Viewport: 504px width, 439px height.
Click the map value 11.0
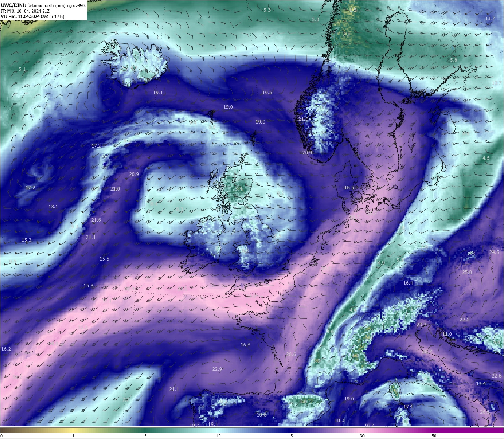[x=447, y=334]
